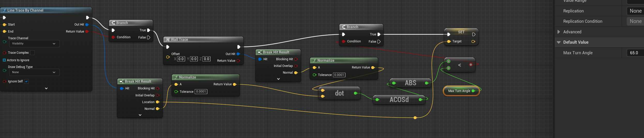The width and height of the screenshot is (644, 138).
Task: Click first Branch Condition pin
Action: point(113,37)
